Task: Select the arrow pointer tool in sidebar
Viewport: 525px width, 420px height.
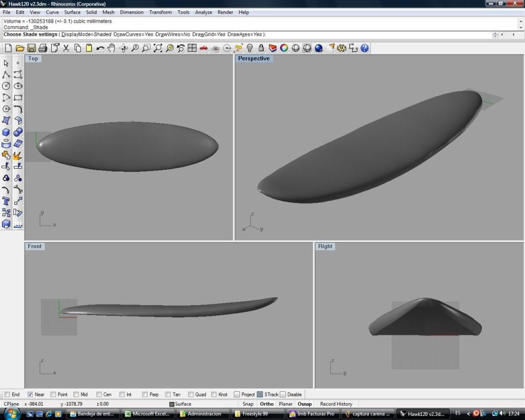Action: (x=6, y=63)
